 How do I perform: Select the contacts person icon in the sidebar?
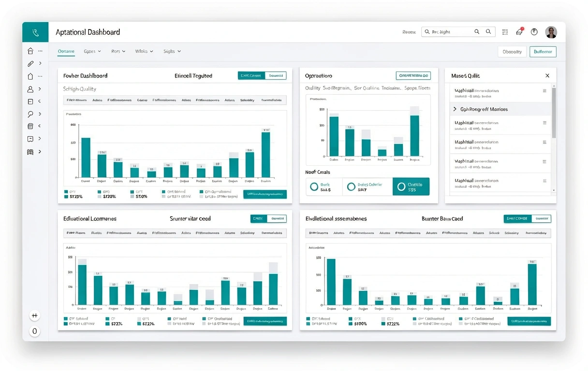pos(30,89)
